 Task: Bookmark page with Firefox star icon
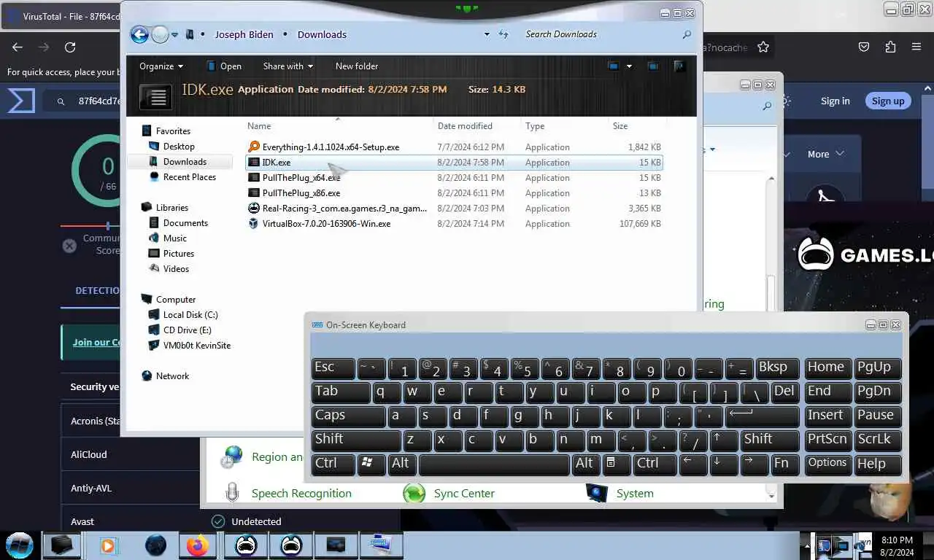coord(763,47)
